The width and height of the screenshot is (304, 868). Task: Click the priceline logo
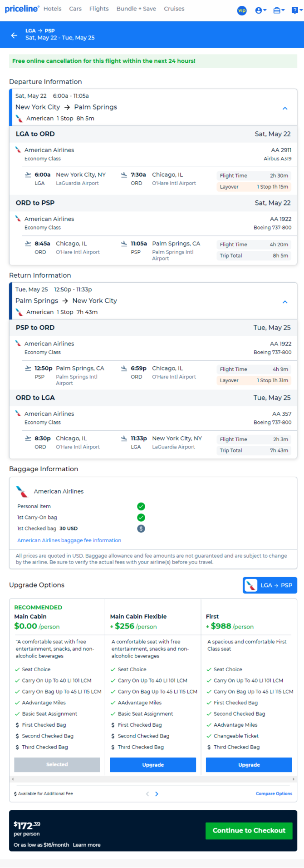(22, 9)
